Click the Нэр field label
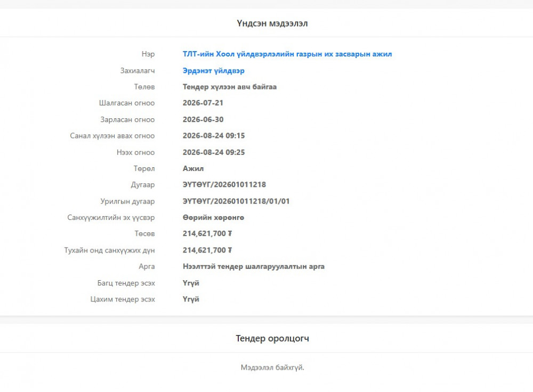 coord(148,54)
